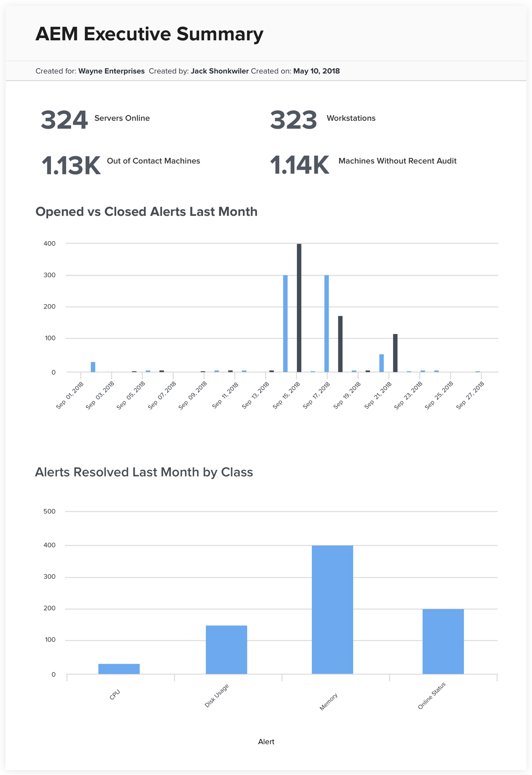Click Machines Without Recent Audit label
Screen dimensions: 532x775
tap(397, 161)
